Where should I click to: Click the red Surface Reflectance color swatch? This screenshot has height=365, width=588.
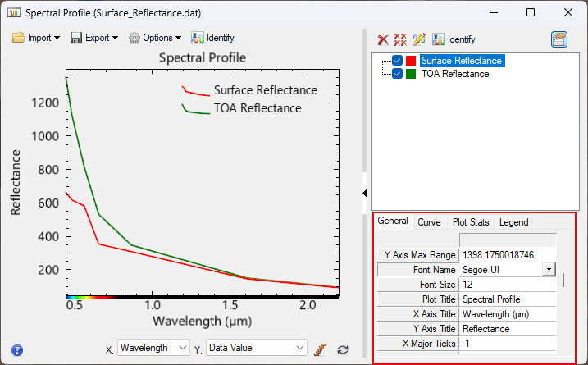point(411,61)
